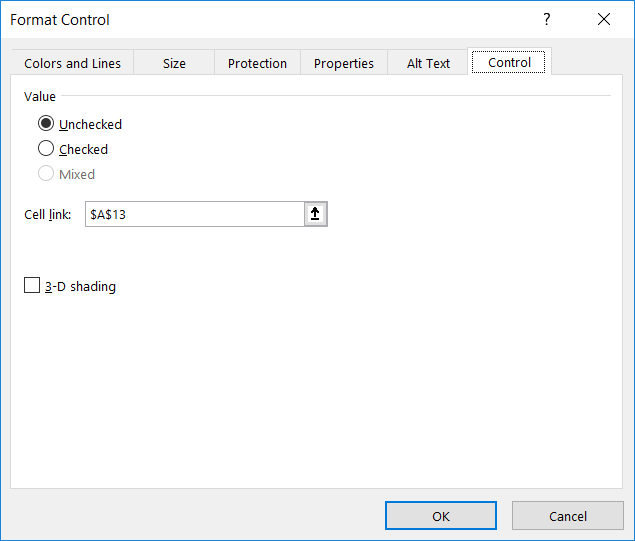Switch to the Alt Text tab
Screen dimensions: 635x541
point(428,63)
